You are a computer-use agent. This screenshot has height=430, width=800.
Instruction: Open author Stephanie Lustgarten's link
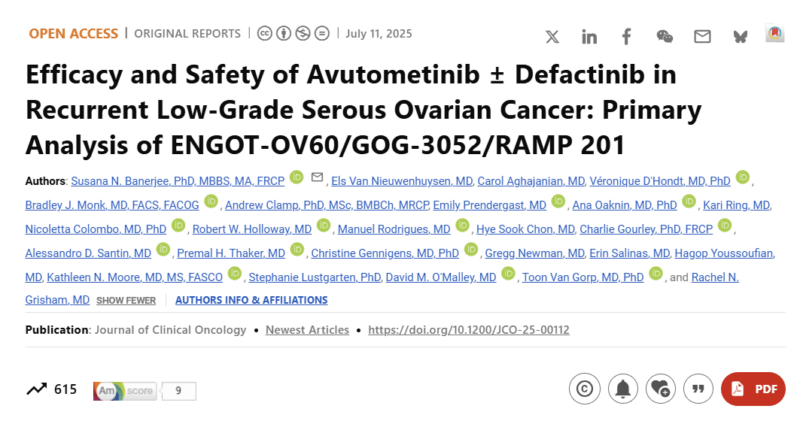pyautogui.click(x=315, y=277)
